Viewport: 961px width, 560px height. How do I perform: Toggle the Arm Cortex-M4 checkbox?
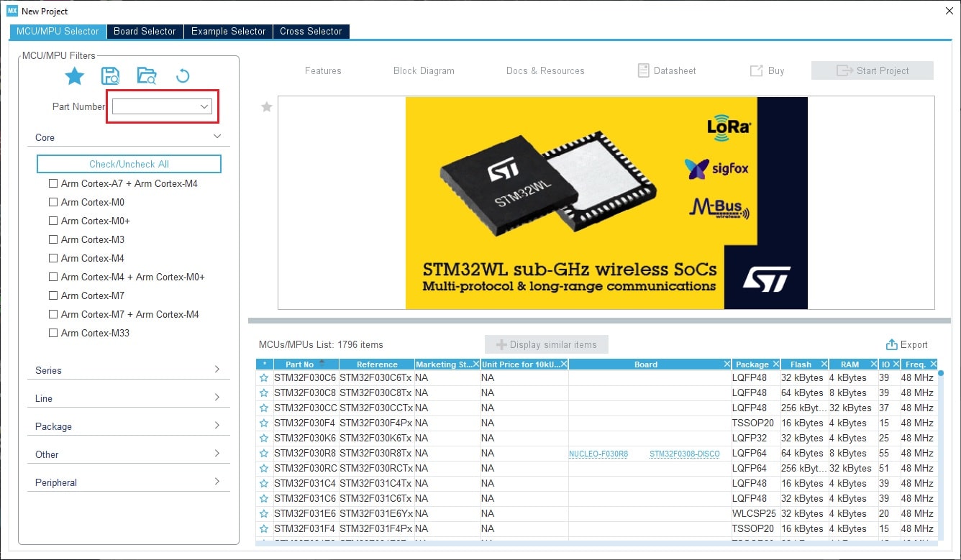click(53, 258)
